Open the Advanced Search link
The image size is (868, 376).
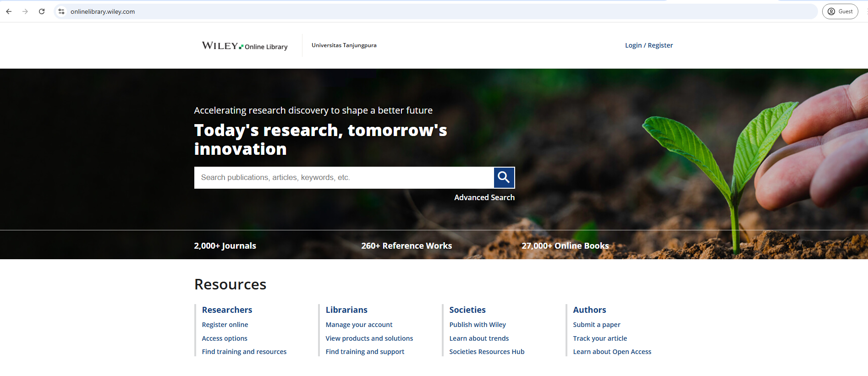pos(484,197)
